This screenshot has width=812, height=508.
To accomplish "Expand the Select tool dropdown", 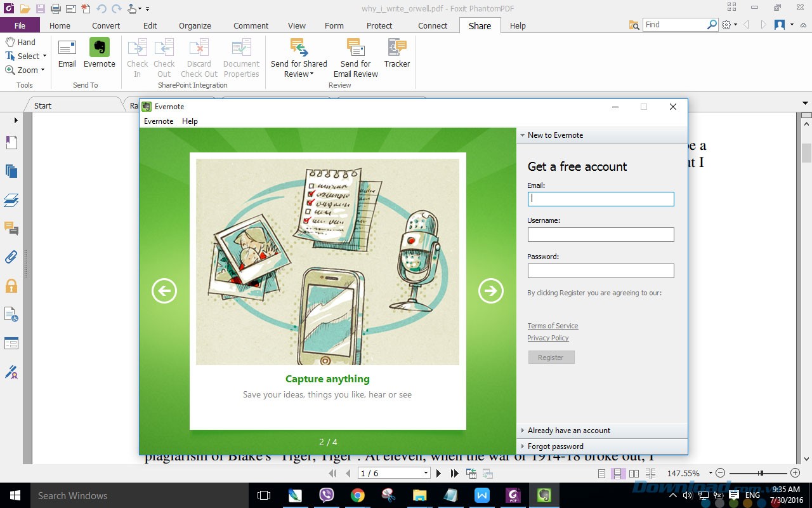I will (x=43, y=56).
